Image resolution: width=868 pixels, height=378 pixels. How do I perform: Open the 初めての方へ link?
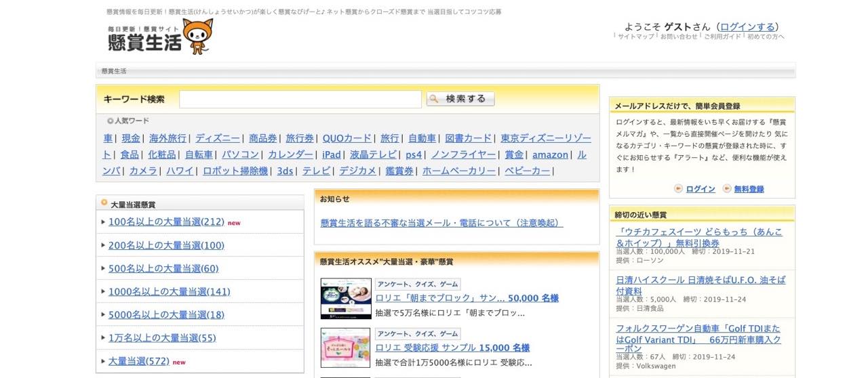click(x=766, y=37)
